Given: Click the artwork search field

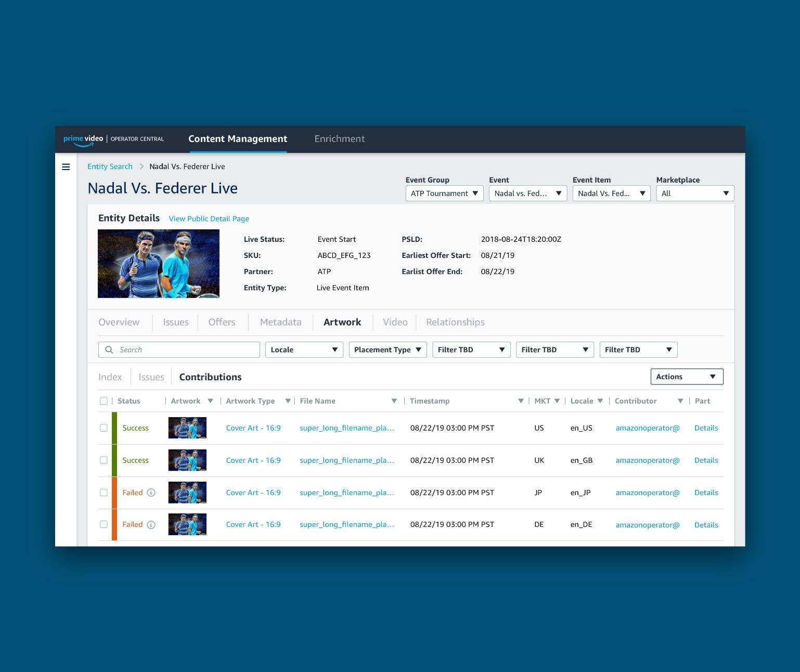Looking at the screenshot, I should (x=179, y=350).
